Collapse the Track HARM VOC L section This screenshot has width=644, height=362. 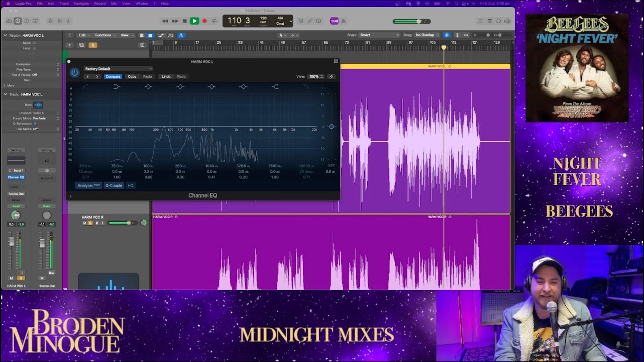pyautogui.click(x=5, y=94)
